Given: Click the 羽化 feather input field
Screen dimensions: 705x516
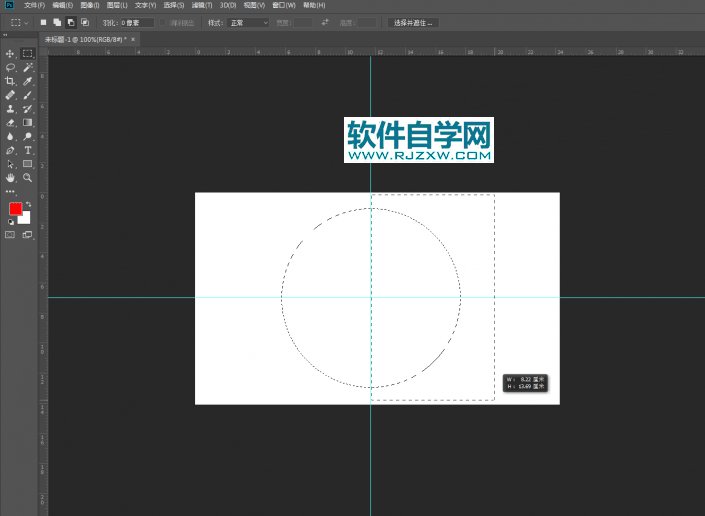Looking at the screenshot, I should (x=137, y=22).
